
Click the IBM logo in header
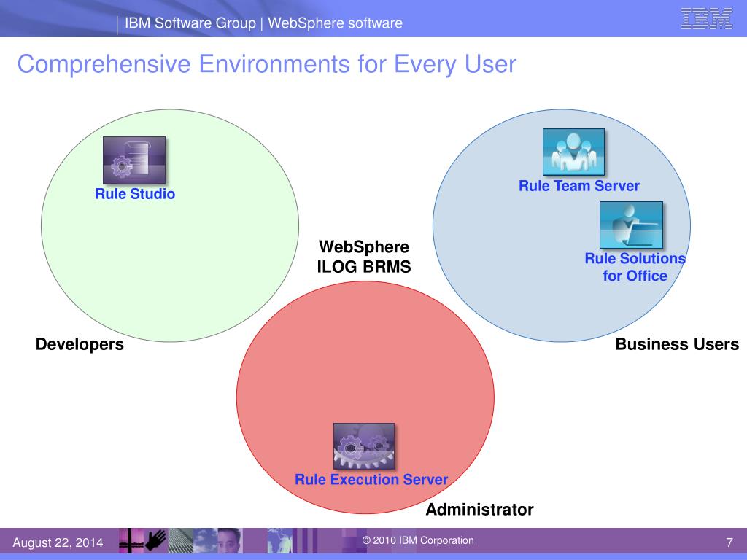706,18
